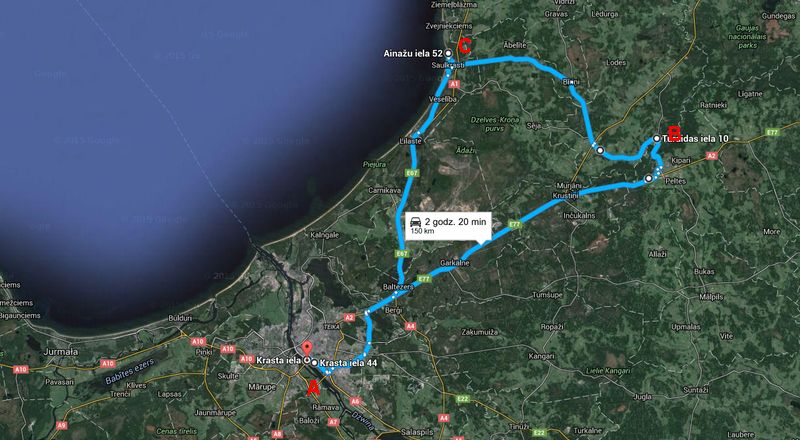Click the A2 road shield near Kipari
800x440 pixels.
tap(712, 156)
